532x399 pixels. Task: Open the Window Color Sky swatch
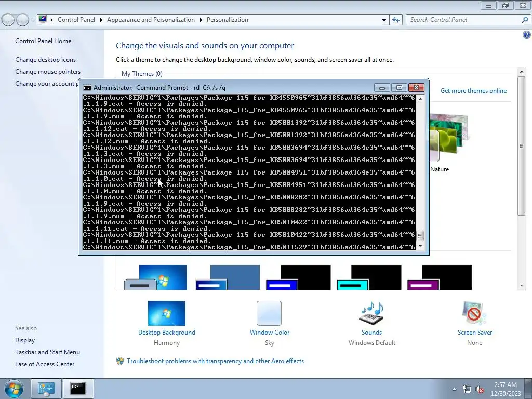(x=269, y=313)
